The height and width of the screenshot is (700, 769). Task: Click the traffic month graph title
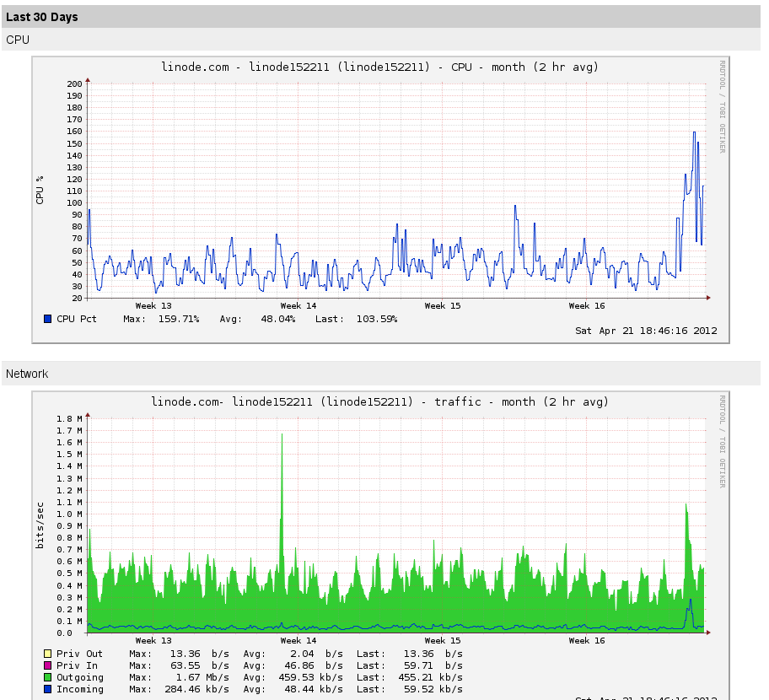[379, 401]
